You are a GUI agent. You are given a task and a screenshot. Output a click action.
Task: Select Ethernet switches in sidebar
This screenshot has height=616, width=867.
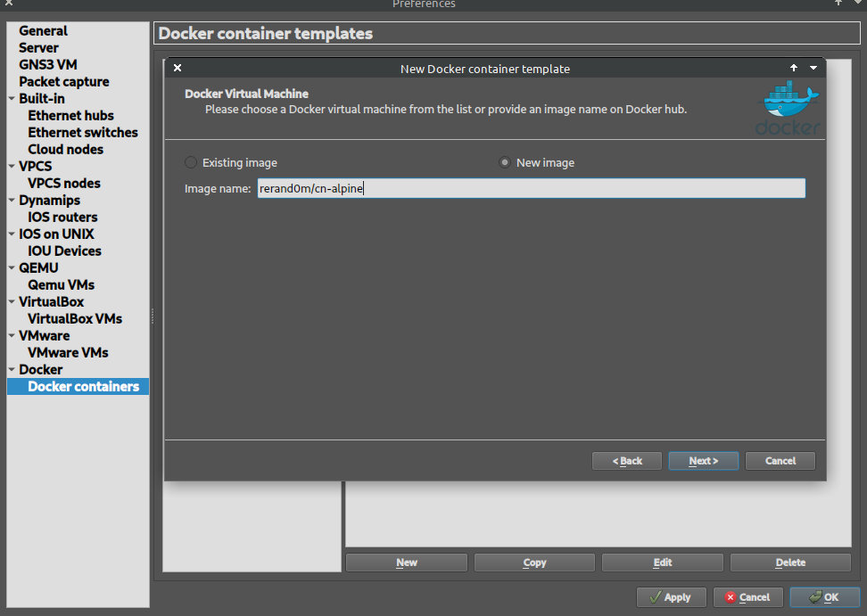[83, 133]
